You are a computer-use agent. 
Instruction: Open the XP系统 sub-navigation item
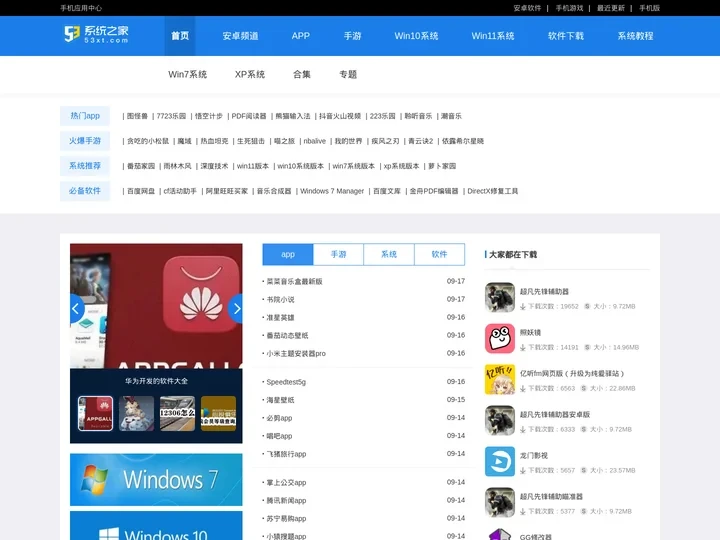[x=250, y=74]
